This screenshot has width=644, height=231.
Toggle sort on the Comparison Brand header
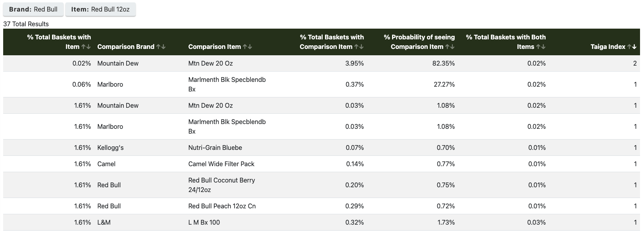tap(125, 47)
